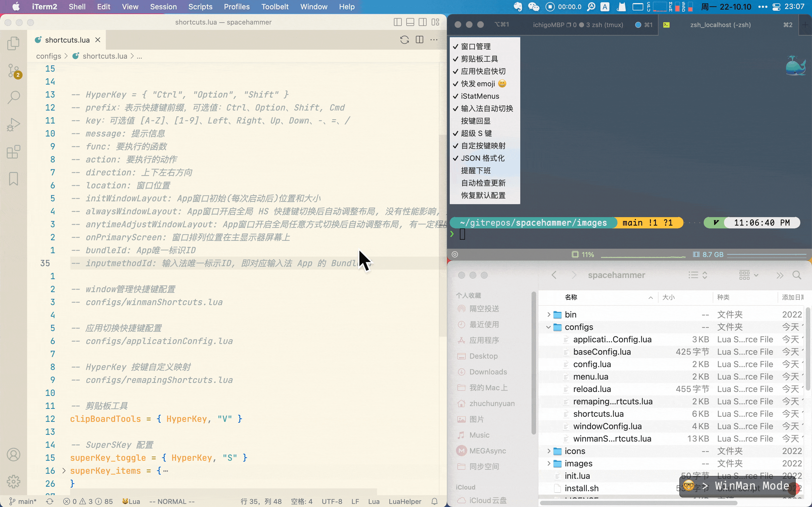Viewport: 812px width, 507px height.
Task: Open the Profiles menu in menu bar
Action: [x=236, y=7]
